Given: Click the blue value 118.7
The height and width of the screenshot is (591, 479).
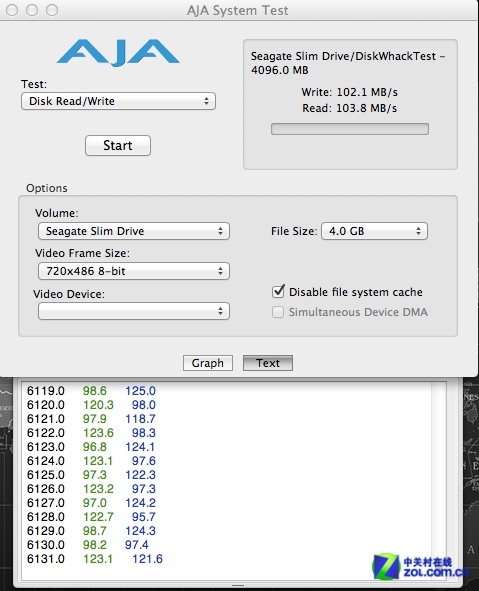Looking at the screenshot, I should (x=141, y=419).
